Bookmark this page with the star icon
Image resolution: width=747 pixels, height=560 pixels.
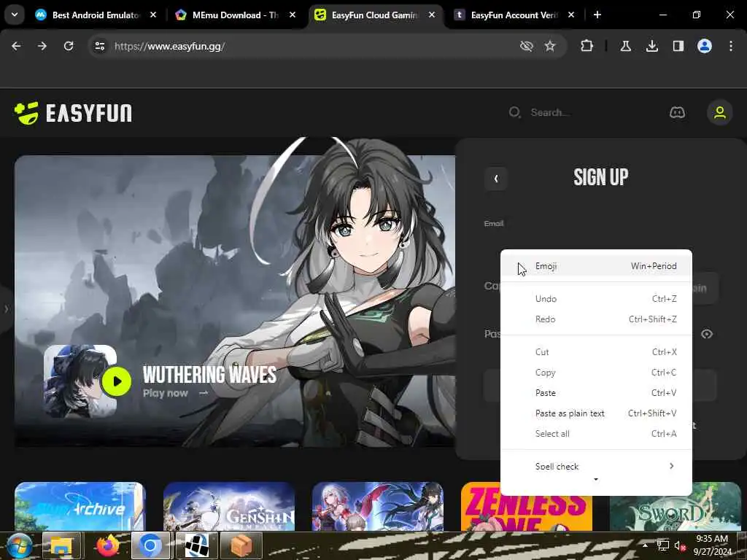coord(550,46)
